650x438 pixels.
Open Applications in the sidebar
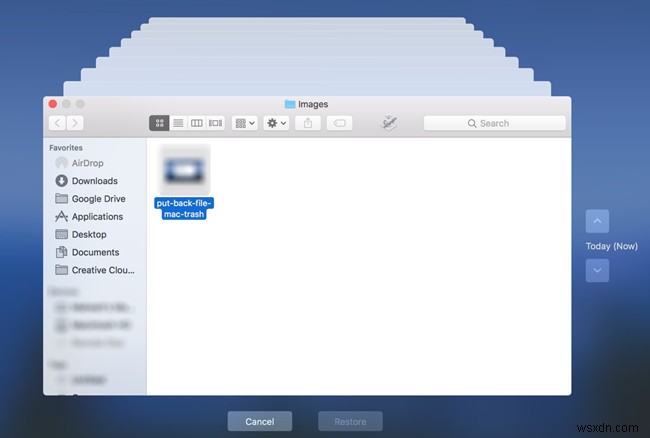(x=89, y=216)
